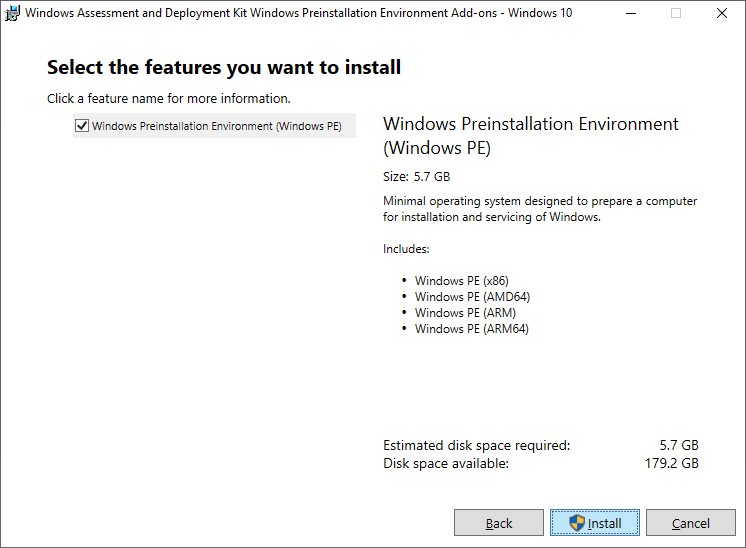Click the 'Estimated disk space required' label

pyautogui.click(x=476, y=445)
